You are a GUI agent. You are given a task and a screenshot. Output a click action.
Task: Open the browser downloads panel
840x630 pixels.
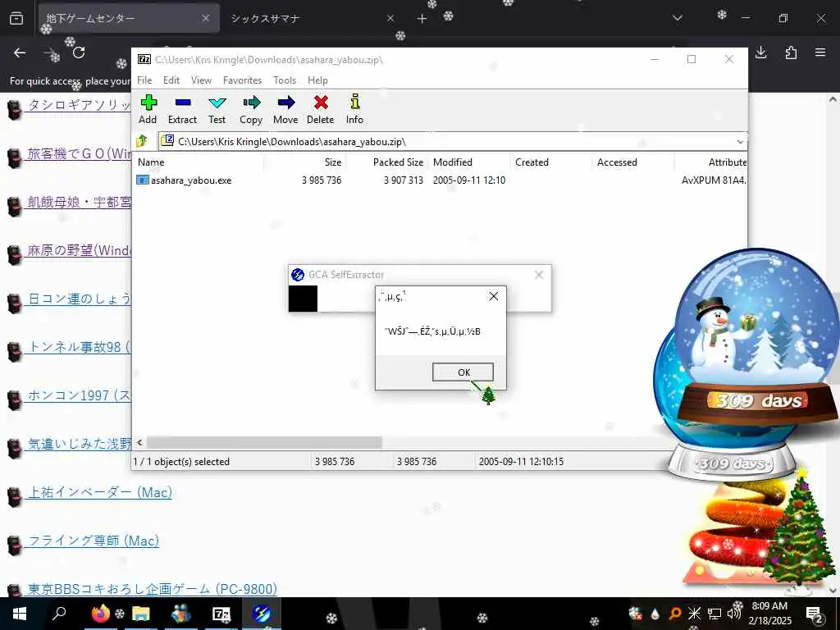point(761,52)
